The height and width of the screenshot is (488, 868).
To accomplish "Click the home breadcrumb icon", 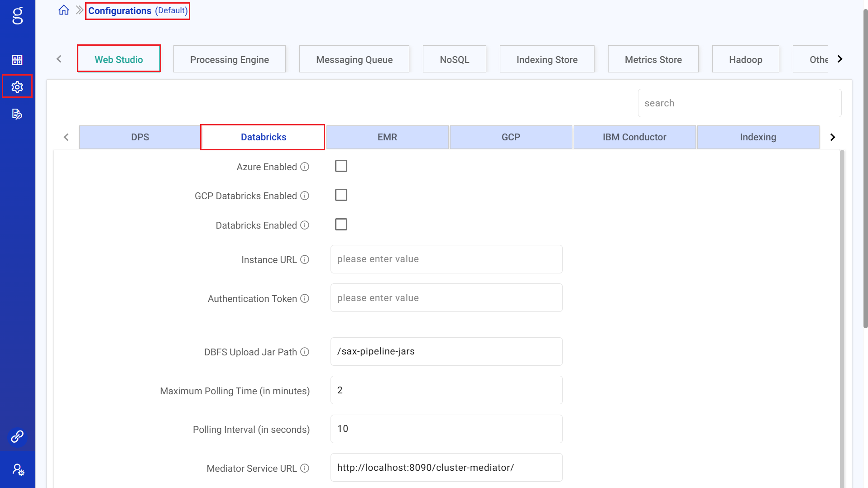I will [64, 10].
